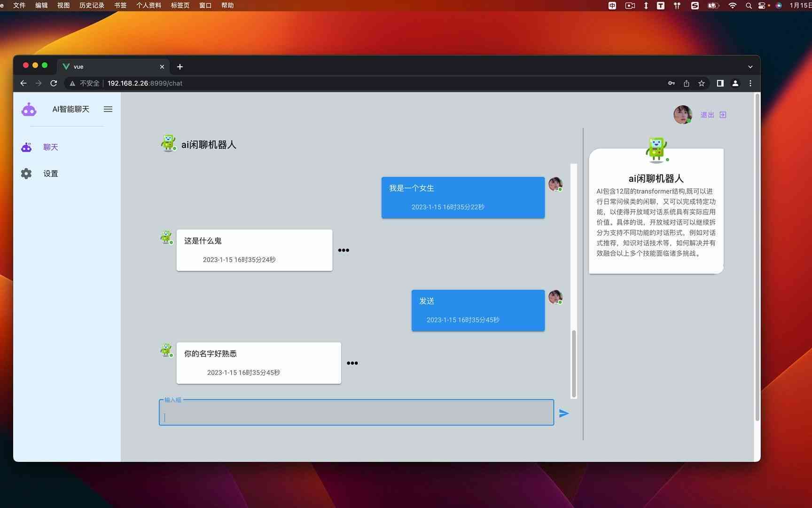The height and width of the screenshot is (508, 812).
Task: Focus the 输入框 message input field
Action: coord(356,413)
